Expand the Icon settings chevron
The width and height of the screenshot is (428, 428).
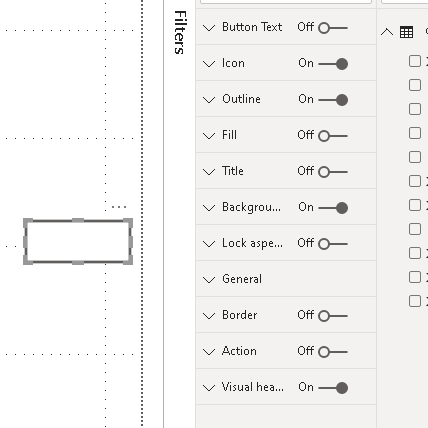[209, 63]
